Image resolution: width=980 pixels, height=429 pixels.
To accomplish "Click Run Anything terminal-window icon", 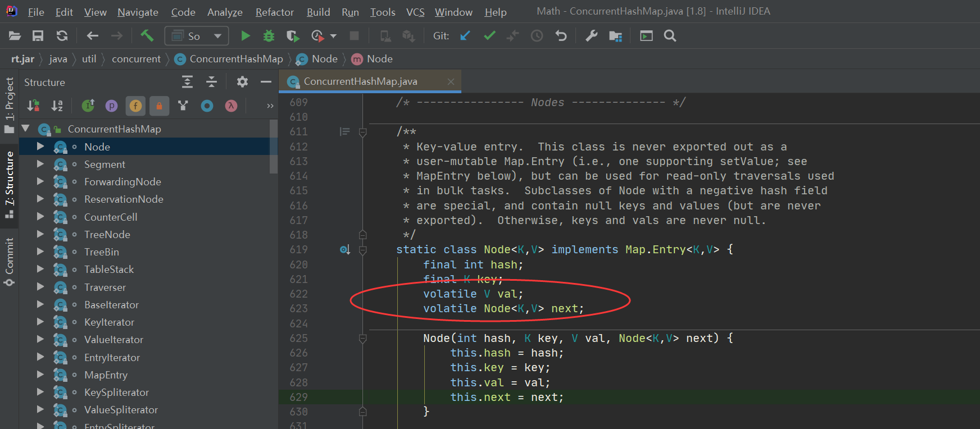I will [646, 36].
